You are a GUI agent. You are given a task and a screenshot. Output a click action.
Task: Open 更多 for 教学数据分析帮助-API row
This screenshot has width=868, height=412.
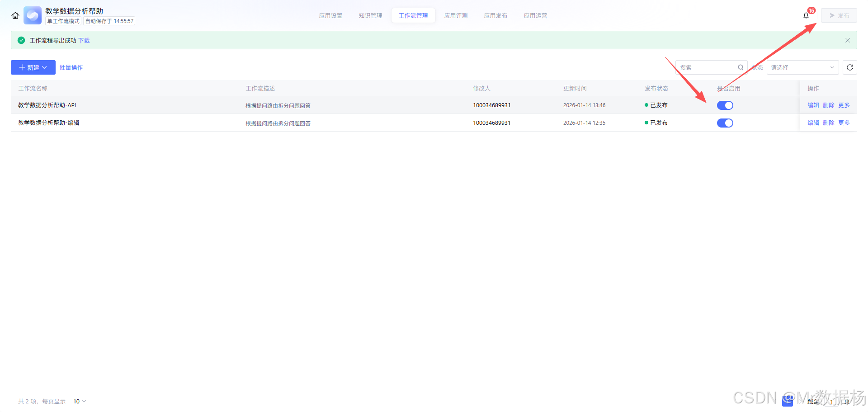[844, 105]
